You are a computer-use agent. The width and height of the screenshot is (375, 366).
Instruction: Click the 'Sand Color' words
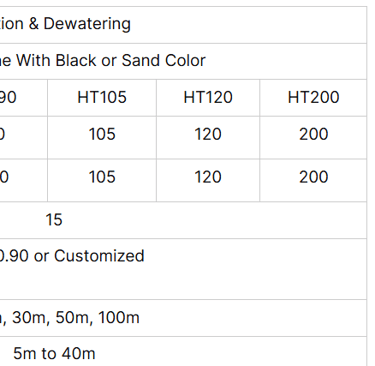pos(164,61)
